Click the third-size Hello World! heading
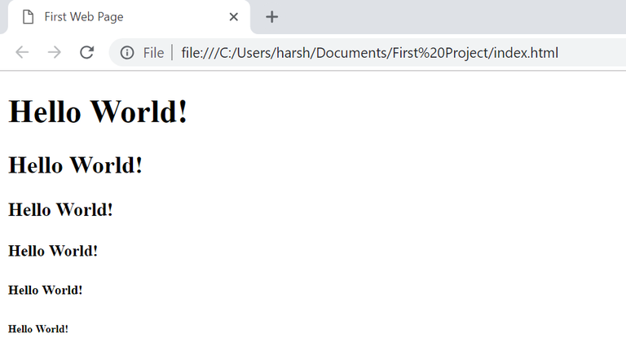The height and width of the screenshot is (364, 626). coord(60,210)
